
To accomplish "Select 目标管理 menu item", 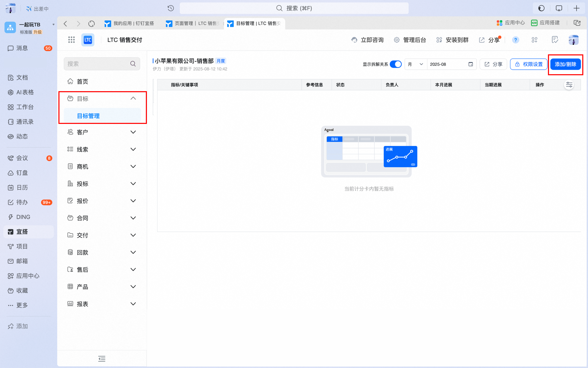I will coord(102,116).
